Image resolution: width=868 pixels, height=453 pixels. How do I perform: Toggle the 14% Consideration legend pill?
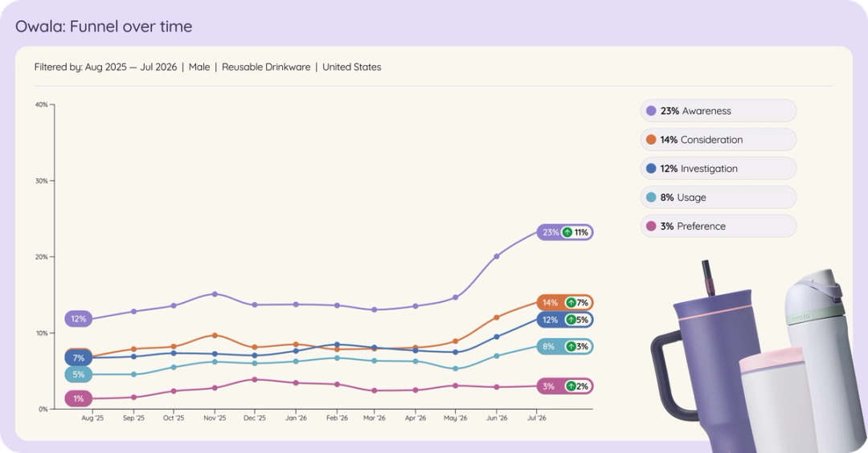pos(718,140)
